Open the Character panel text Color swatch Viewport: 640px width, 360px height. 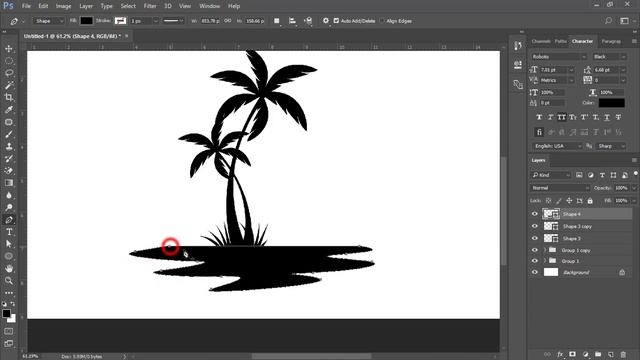(611, 103)
